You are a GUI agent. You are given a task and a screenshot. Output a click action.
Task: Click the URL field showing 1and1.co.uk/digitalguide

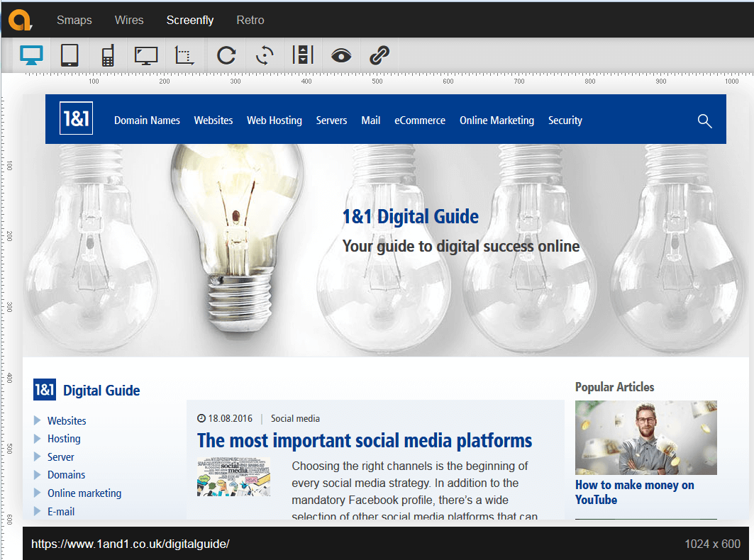(x=131, y=544)
